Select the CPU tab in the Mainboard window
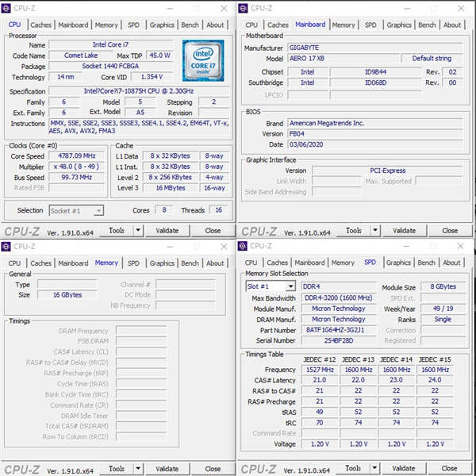476x476 pixels. coord(251,25)
